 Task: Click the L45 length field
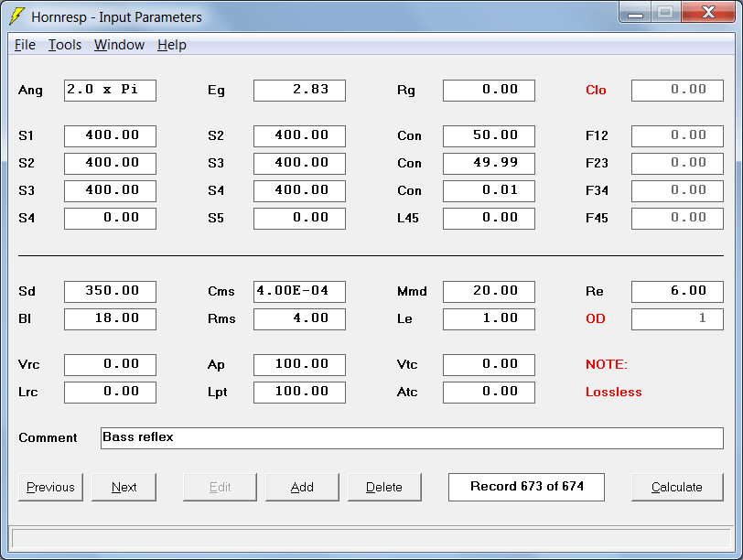point(489,219)
